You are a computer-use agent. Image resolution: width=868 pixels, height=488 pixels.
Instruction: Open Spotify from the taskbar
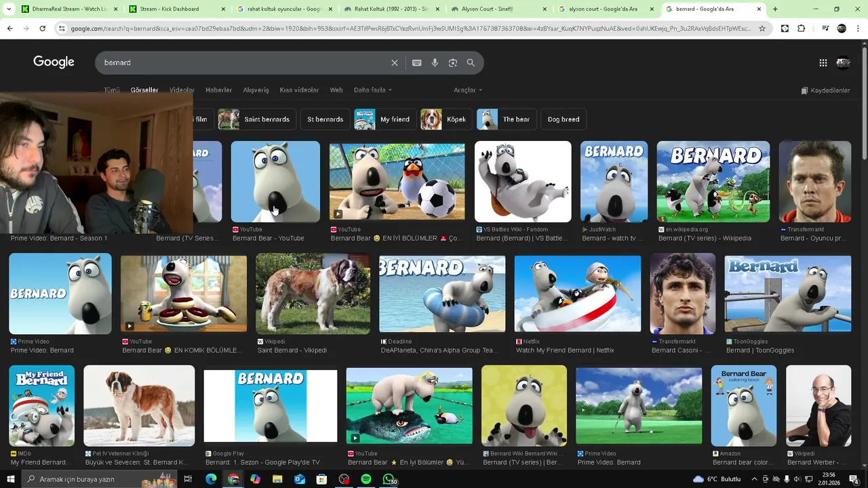coord(366,479)
